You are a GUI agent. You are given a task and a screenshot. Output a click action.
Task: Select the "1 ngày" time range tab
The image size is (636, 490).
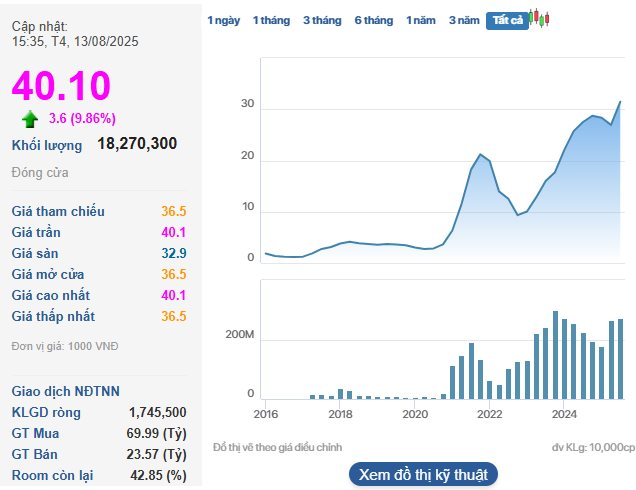223,20
